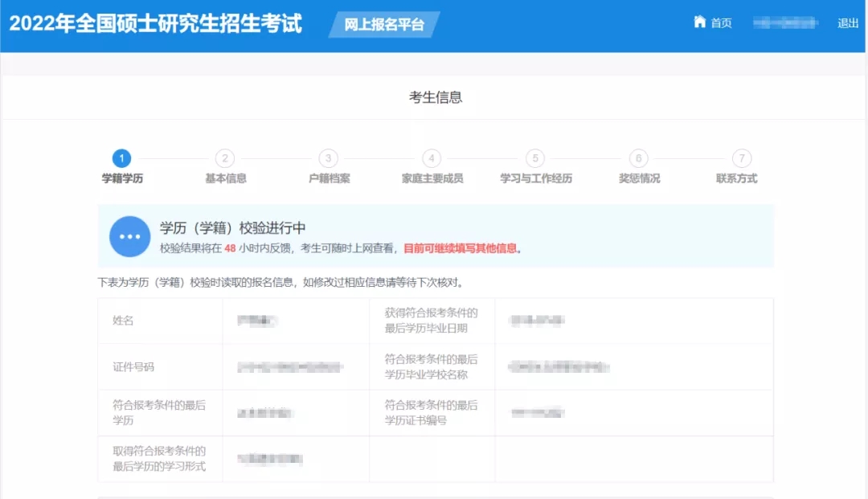
Task: Click the 证件号码 label cell
Action: pos(160,366)
